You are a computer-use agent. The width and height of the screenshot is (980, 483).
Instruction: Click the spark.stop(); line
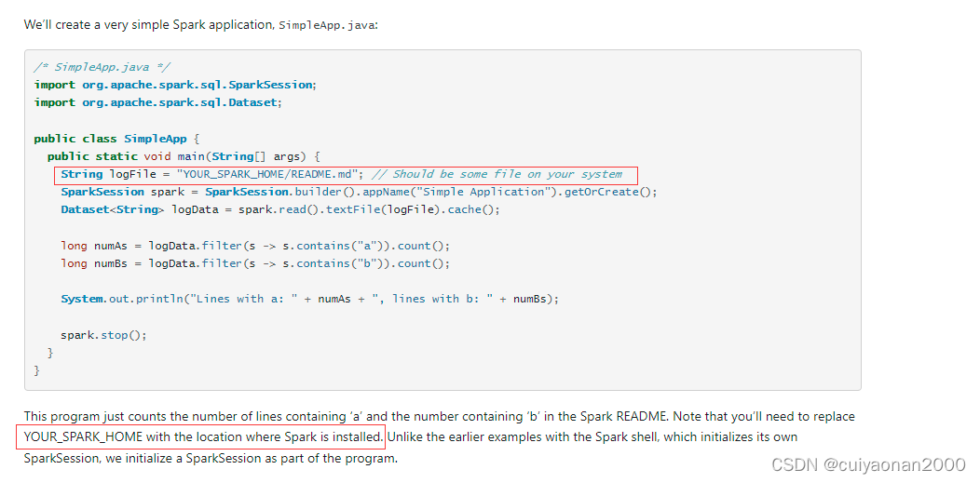(103, 335)
